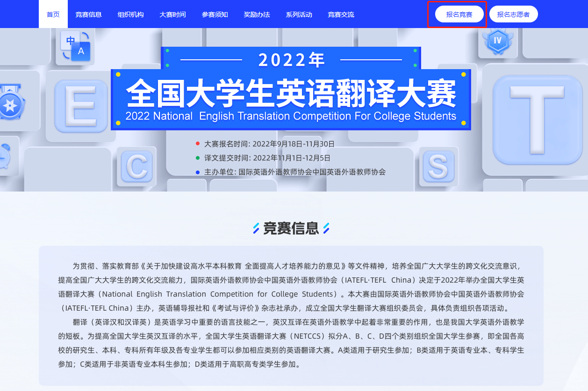The image size is (588, 391).
Task: Click the 竞赛信息 section heading
Action: (x=291, y=228)
